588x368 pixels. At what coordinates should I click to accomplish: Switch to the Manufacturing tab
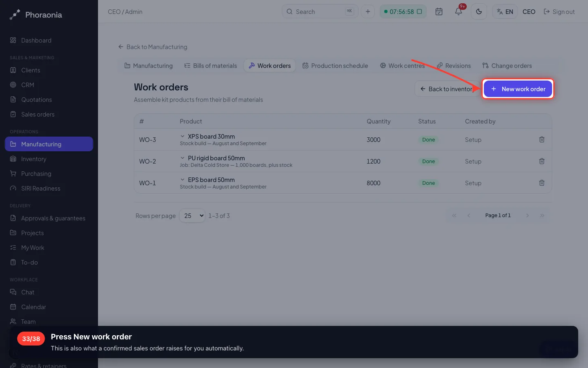(x=148, y=65)
